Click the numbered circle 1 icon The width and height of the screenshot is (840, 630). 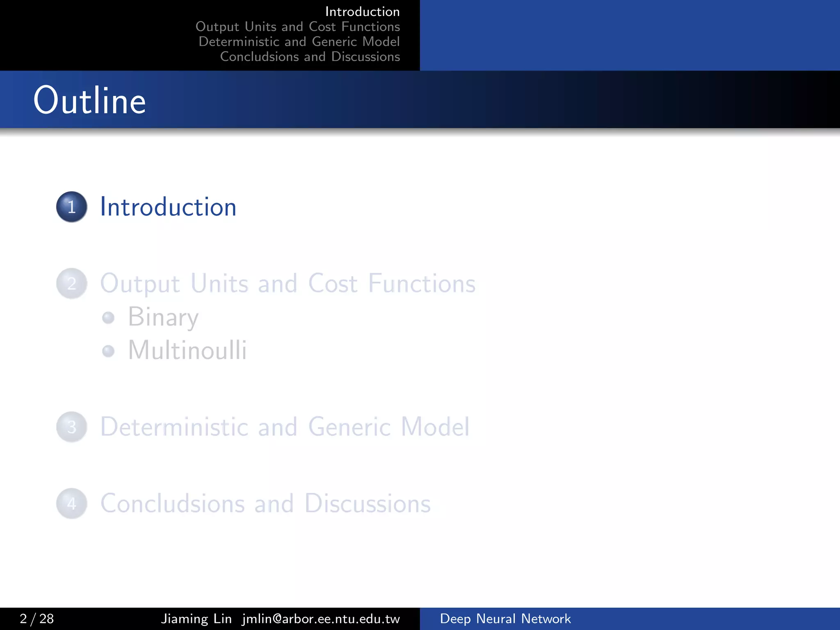[72, 207]
